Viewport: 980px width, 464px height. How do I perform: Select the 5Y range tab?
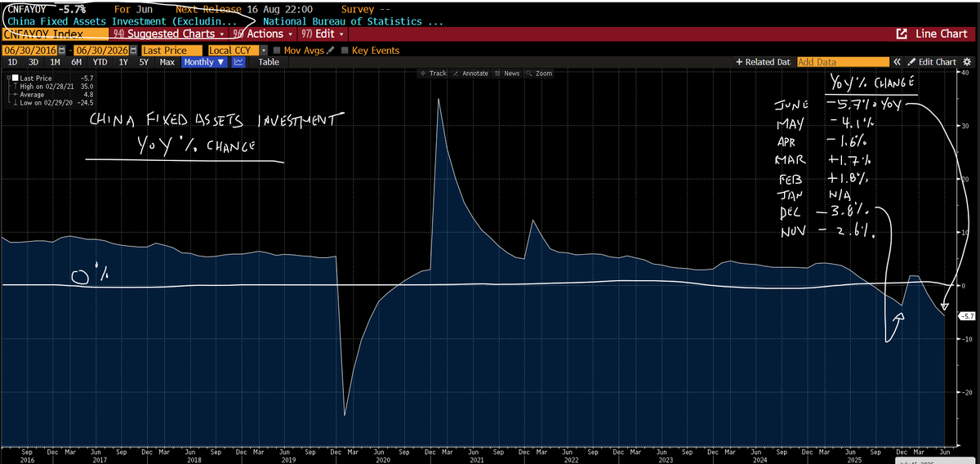(x=144, y=62)
